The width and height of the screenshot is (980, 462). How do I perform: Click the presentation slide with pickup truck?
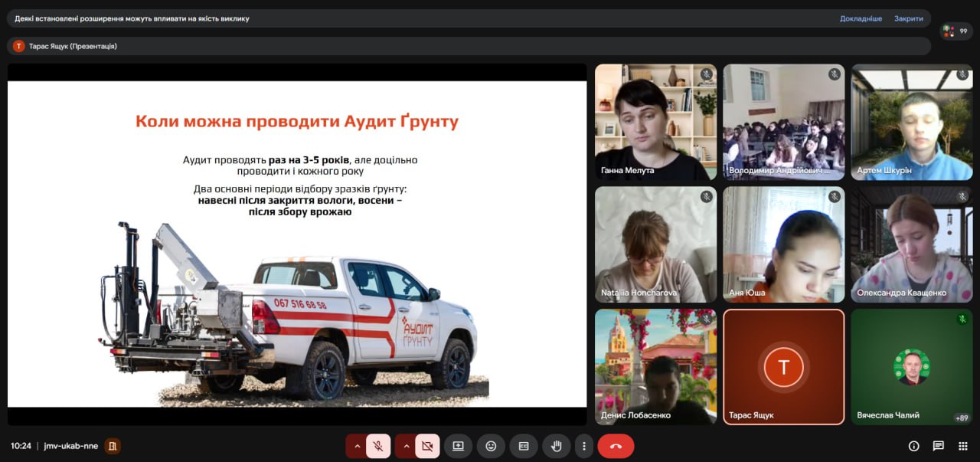coord(297,244)
